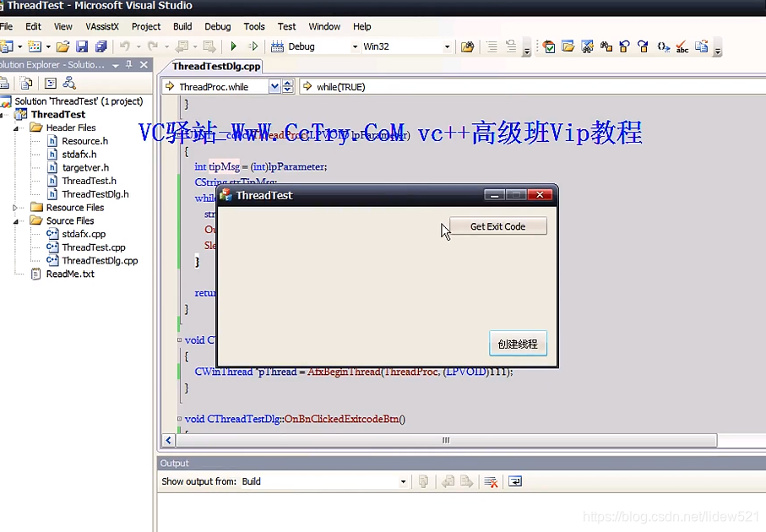Screen dimensions: 766x532
Task: Select the ThreadTest project node
Action: (x=57, y=114)
